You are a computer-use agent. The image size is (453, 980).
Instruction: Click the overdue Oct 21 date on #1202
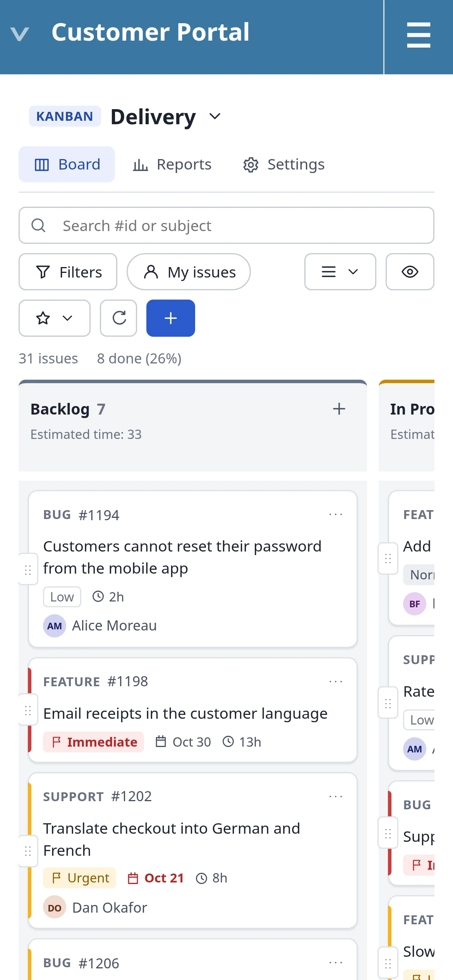pos(156,878)
